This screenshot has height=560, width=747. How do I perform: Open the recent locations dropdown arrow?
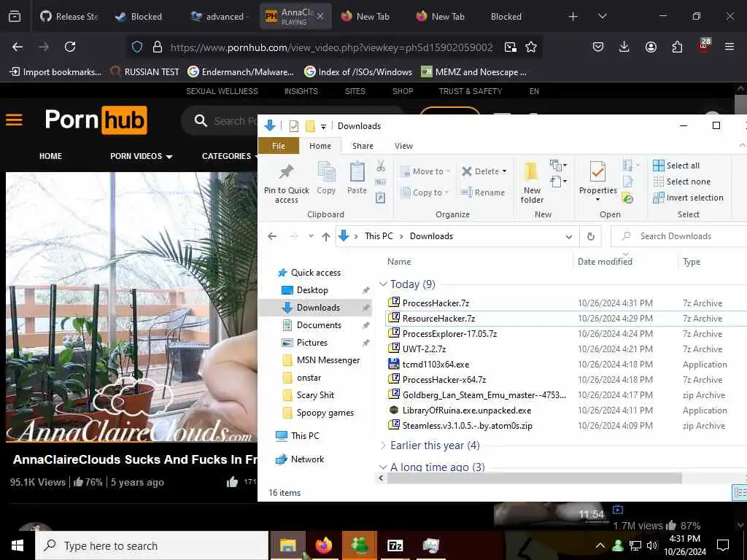(311, 236)
